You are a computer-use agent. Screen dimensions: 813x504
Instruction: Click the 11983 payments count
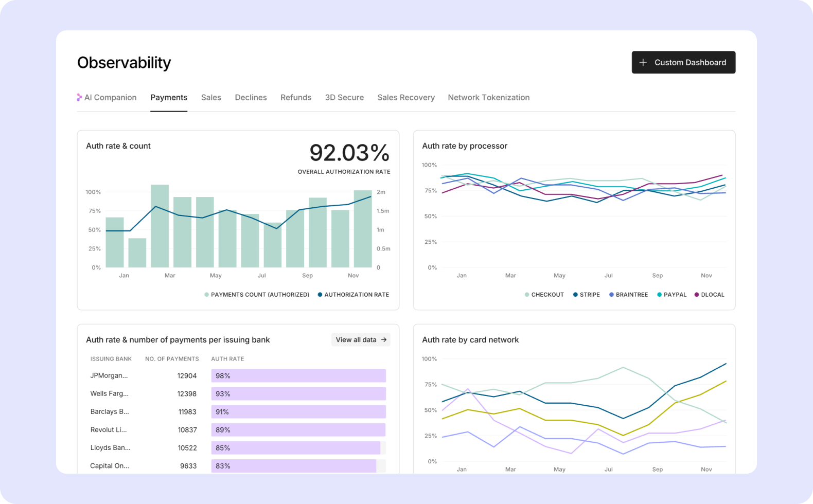[187, 412]
